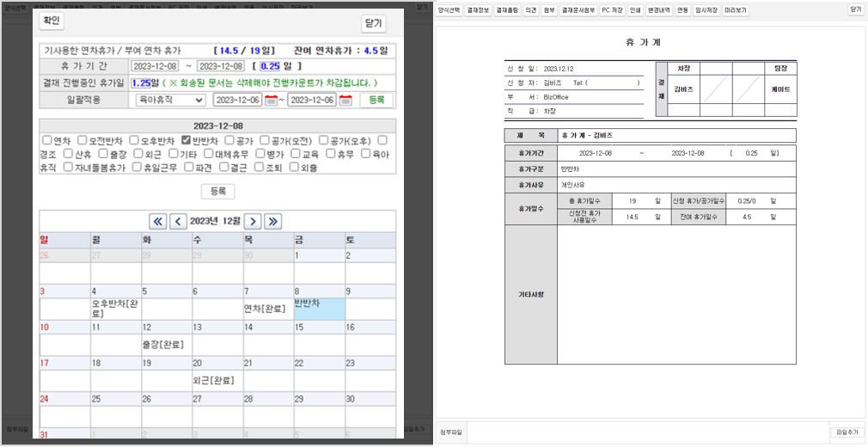Check the 오전반차 checkbox
This screenshot has height=448, width=868.
tap(83, 140)
